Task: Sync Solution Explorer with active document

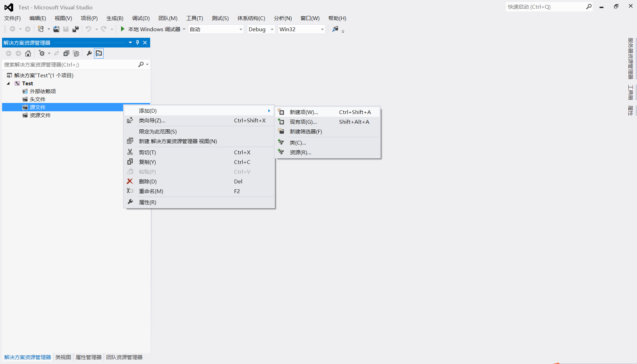Action: coord(57,53)
